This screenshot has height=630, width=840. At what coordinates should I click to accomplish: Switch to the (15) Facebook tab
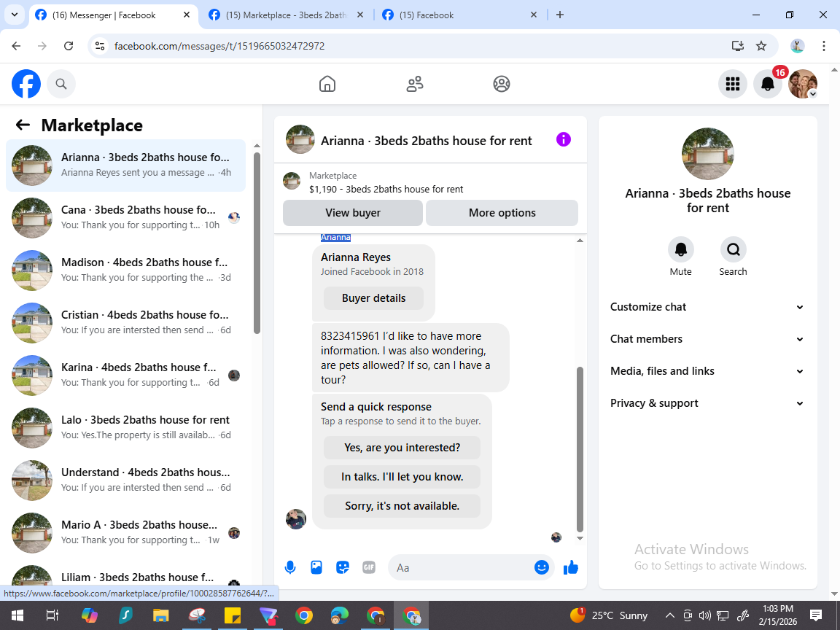click(459, 15)
